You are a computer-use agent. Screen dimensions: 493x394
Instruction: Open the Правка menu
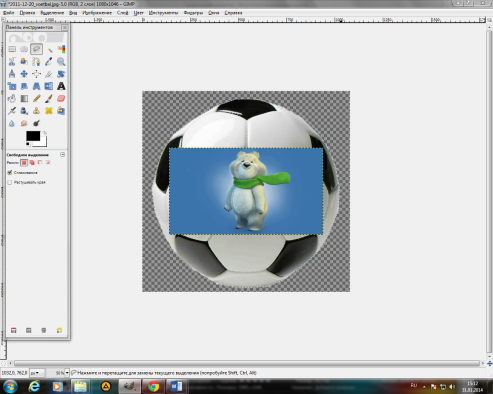27,13
